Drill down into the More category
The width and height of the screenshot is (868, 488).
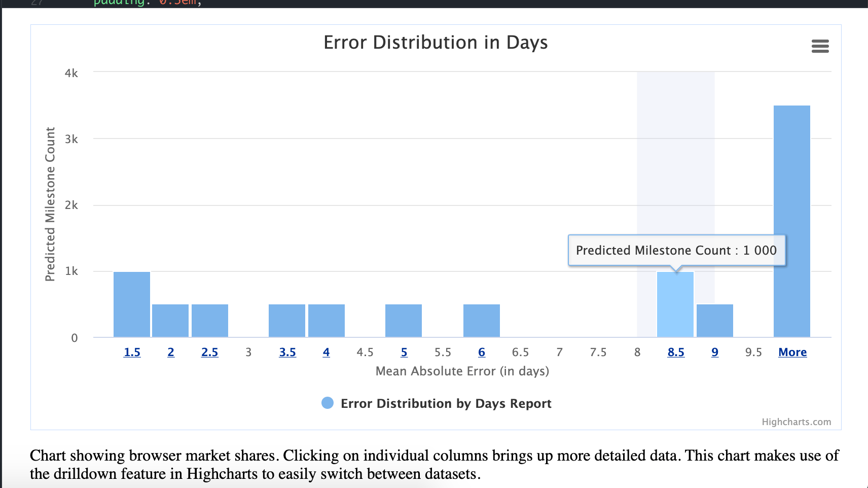point(792,352)
